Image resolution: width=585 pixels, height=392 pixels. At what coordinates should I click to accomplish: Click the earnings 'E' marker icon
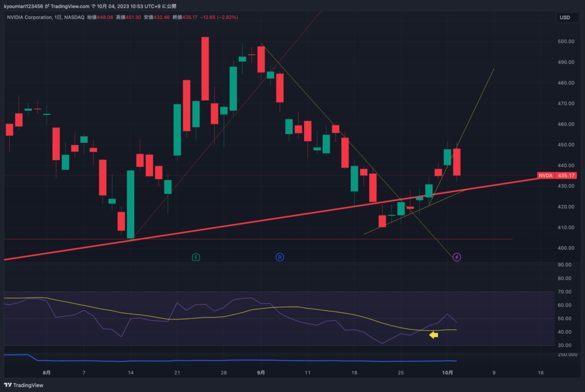[196, 257]
